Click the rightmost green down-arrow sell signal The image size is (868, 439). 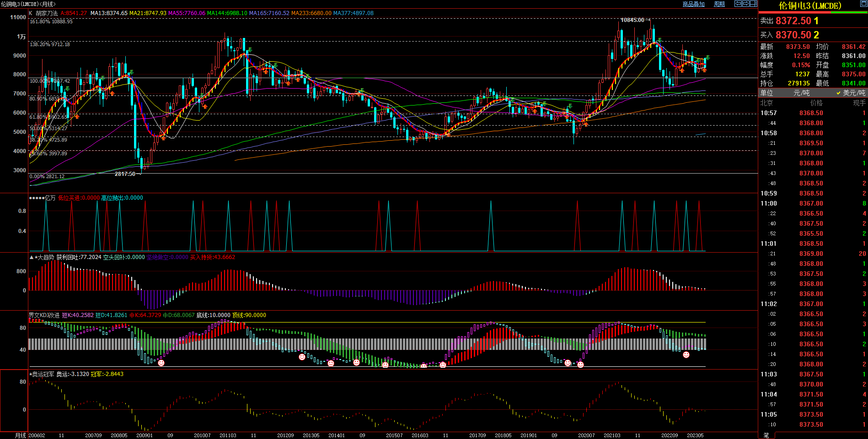point(707,58)
